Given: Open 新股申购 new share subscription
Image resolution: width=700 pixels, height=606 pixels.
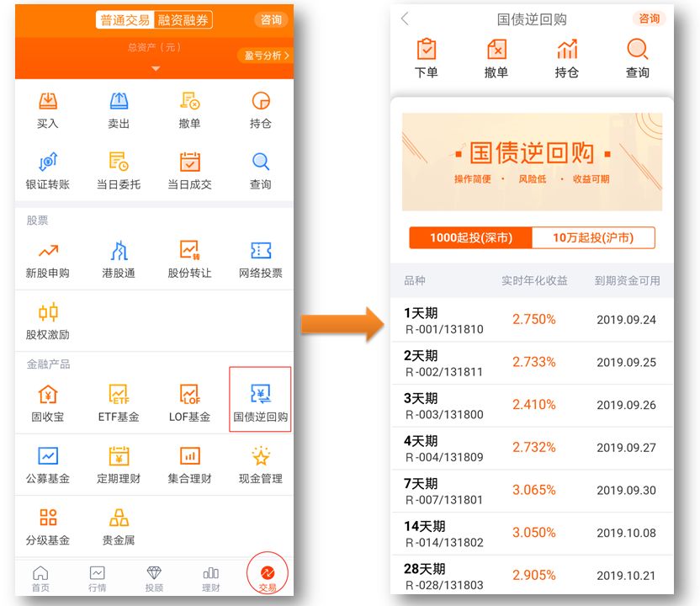Looking at the screenshot, I should point(49,253).
